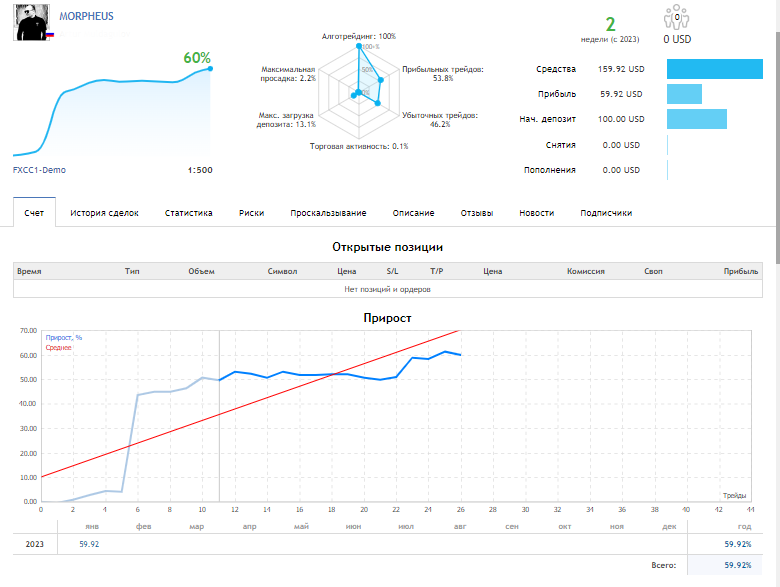The height and width of the screenshot is (587, 780).
Task: Click the FXCC1-Demo broker server link
Action: 39,170
